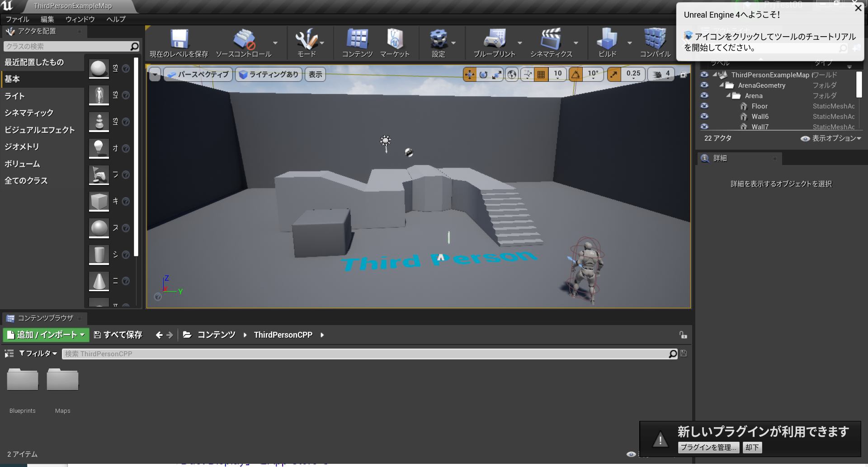The height and width of the screenshot is (467, 868).
Task: Open Source Control toolbar icon
Action: pyautogui.click(x=244, y=39)
